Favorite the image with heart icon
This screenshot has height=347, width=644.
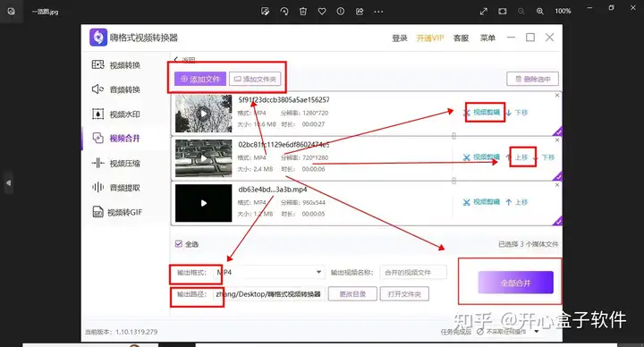coord(322,11)
